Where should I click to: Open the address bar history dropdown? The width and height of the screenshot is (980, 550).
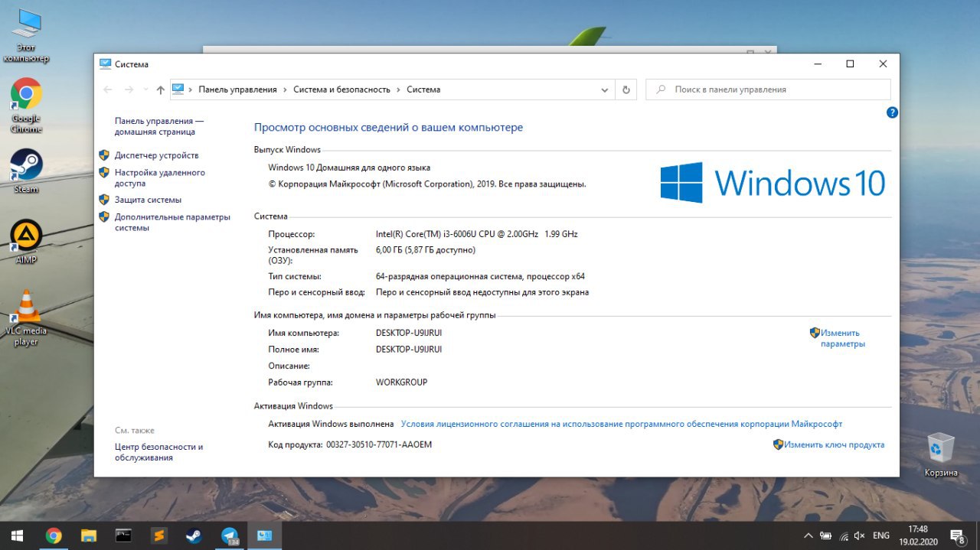point(605,89)
